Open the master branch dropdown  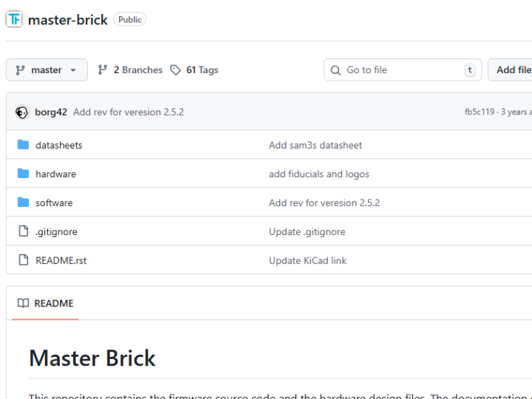coord(47,70)
